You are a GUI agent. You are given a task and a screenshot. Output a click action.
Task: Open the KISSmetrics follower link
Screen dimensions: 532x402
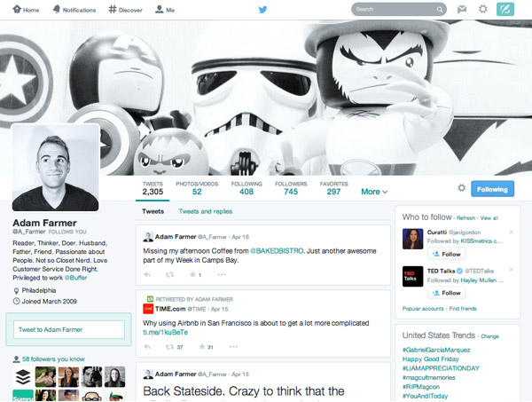click(x=481, y=241)
